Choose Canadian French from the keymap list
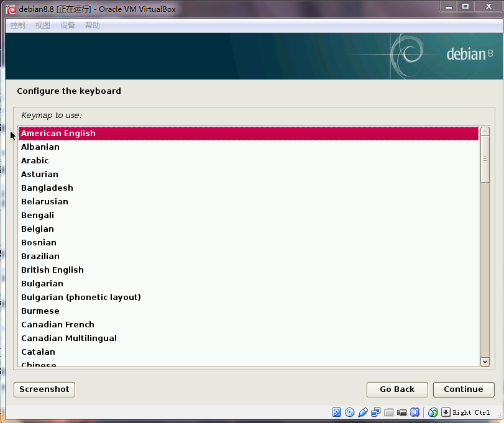This screenshot has width=504, height=423. click(58, 325)
